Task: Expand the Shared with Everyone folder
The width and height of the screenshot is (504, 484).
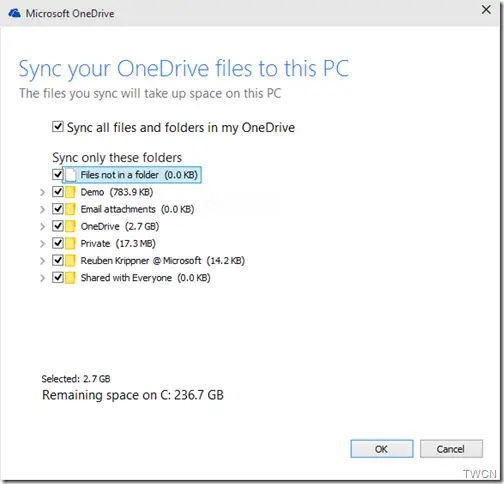Action: 42,278
